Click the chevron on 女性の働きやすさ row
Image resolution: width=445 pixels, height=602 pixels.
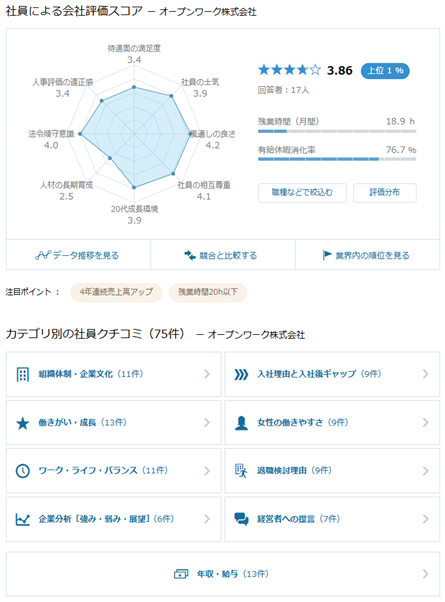[x=425, y=423]
